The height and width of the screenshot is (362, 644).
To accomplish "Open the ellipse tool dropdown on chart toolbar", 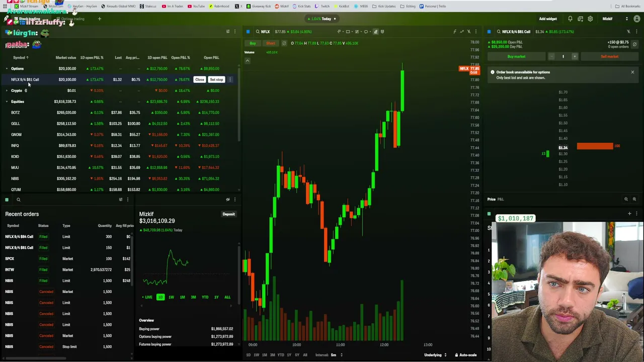I will (367, 32).
